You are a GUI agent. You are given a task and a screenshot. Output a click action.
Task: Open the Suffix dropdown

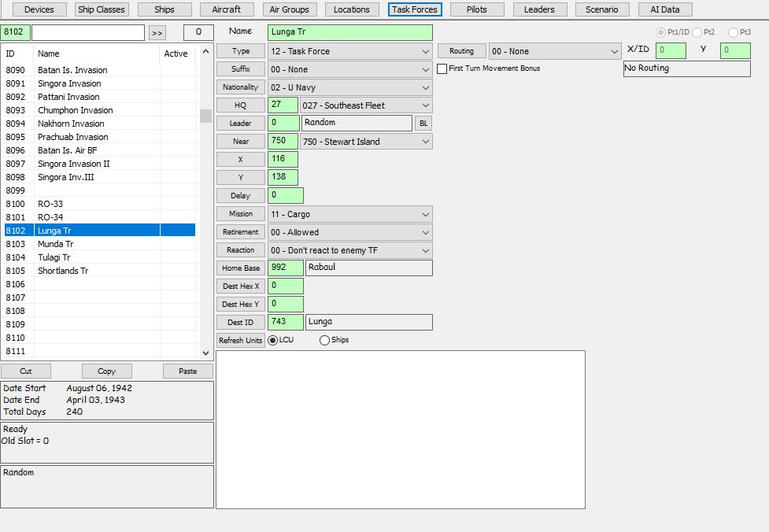click(x=350, y=69)
